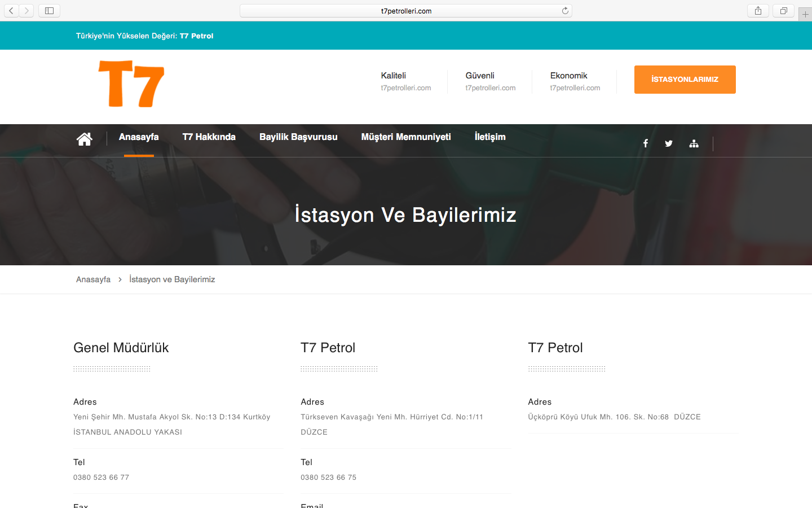
Task: Open the İletişim menu item
Action: pos(490,137)
